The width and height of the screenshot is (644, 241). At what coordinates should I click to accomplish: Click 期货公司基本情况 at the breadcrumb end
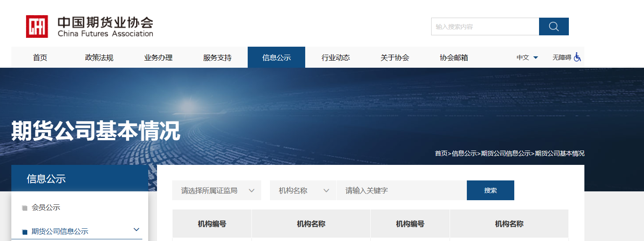tap(560, 154)
